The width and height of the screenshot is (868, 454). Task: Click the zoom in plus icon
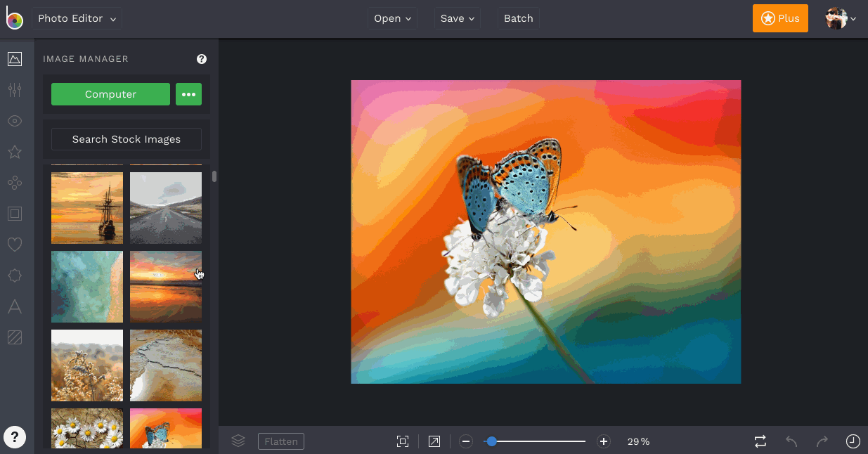coord(603,441)
